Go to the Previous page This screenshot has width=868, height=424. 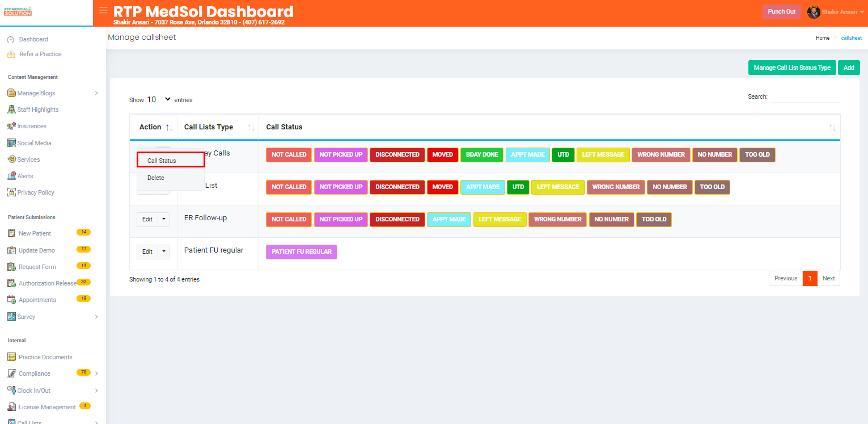[x=786, y=278]
